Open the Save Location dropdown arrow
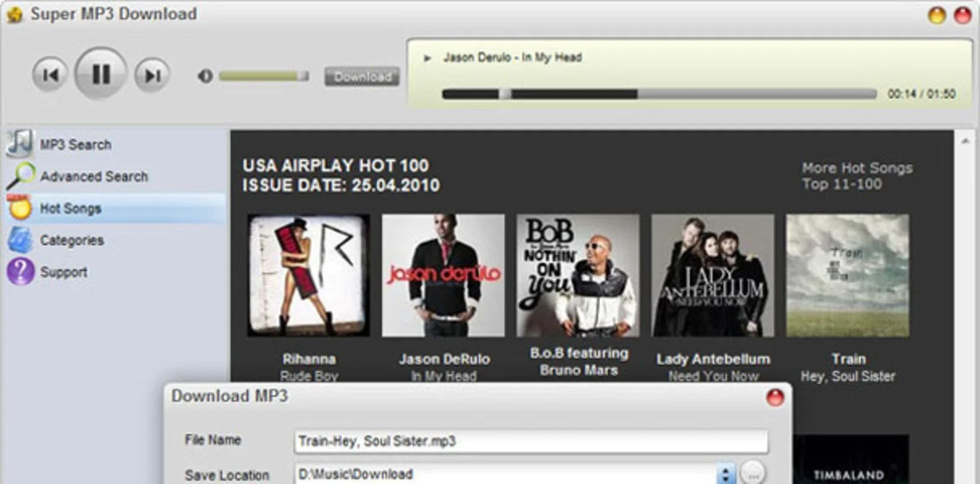 (x=725, y=474)
